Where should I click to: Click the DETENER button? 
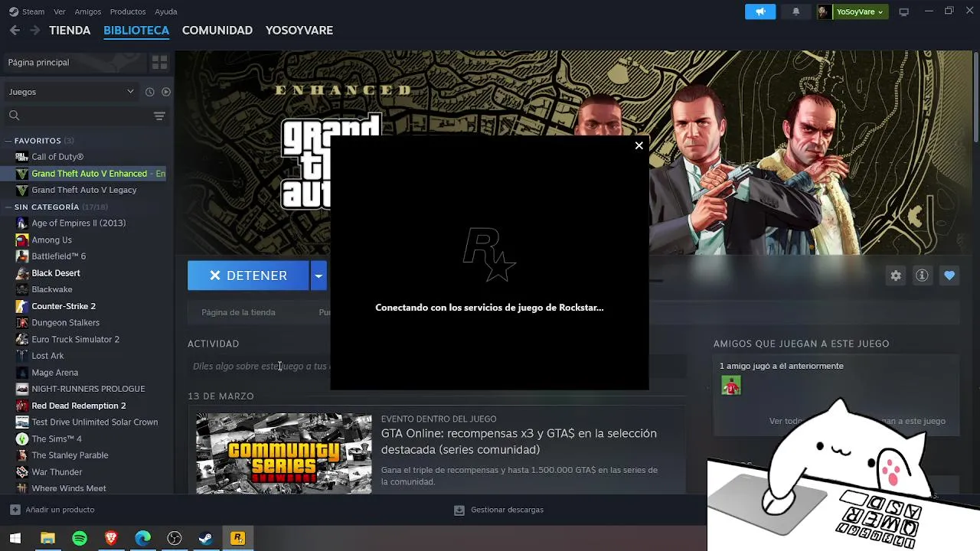click(248, 275)
